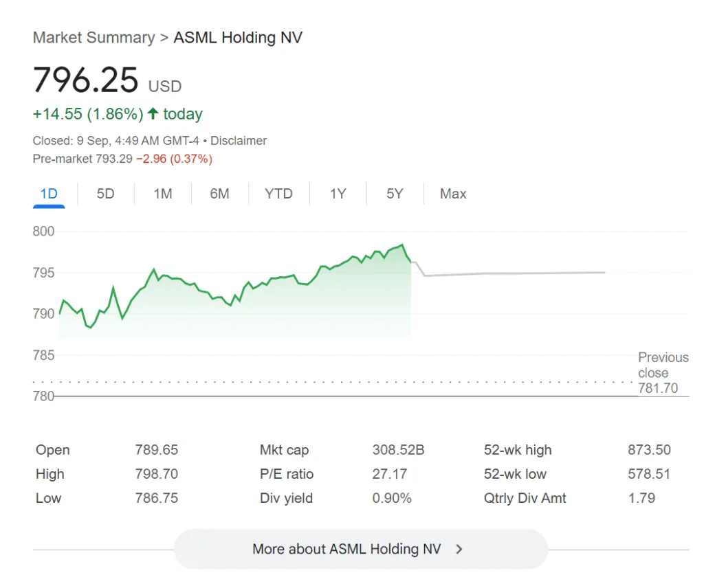Click the P/E ratio value 27.17
The height and width of the screenshot is (588, 704).
(x=390, y=474)
